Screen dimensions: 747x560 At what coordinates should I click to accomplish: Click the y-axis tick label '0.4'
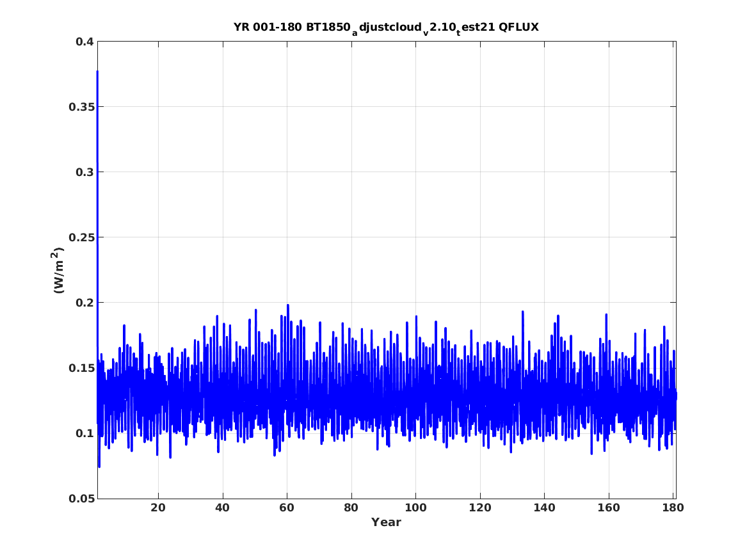tap(84, 42)
